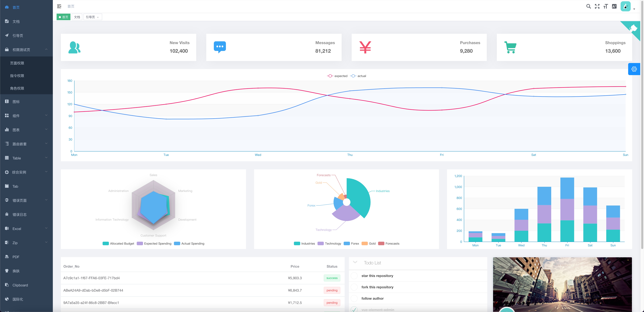
Task: Switch to the 文档 tag tab
Action: [x=77, y=17]
